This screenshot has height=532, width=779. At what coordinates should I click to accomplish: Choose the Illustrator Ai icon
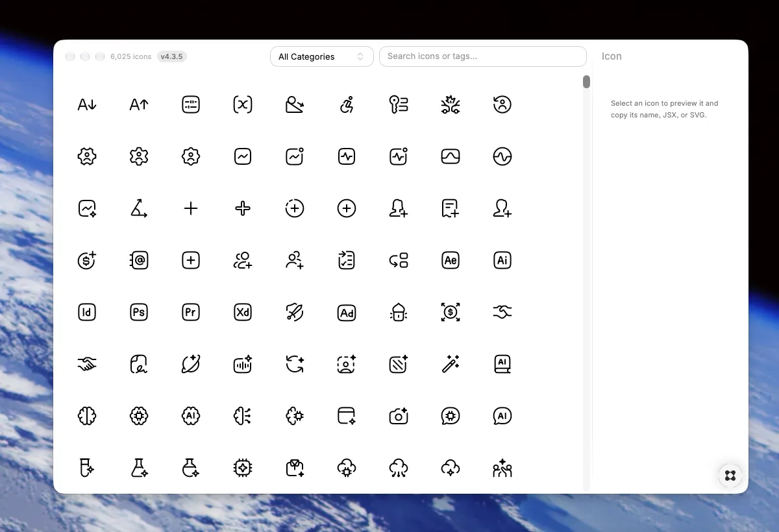(x=502, y=260)
